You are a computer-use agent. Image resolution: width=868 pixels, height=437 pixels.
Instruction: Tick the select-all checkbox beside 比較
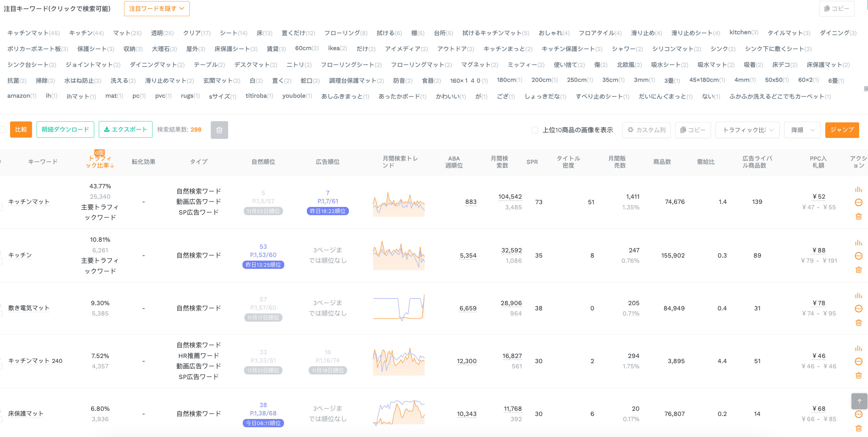(2, 129)
